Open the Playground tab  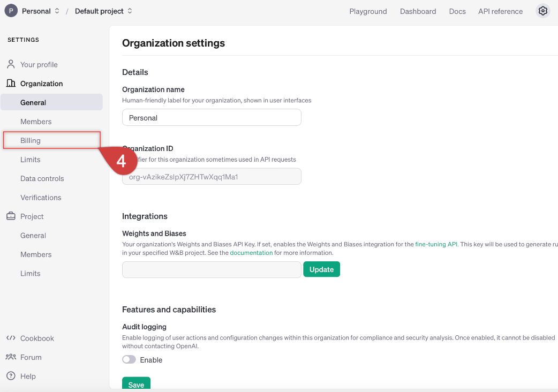pyautogui.click(x=368, y=11)
